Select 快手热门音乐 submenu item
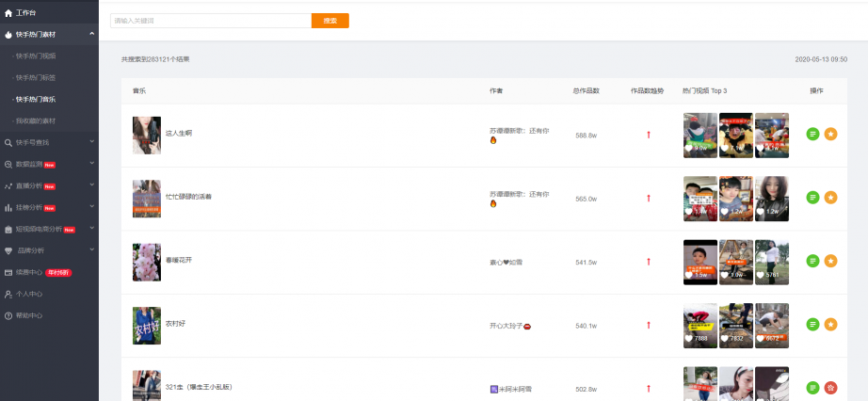The width and height of the screenshot is (868, 401). point(36,99)
